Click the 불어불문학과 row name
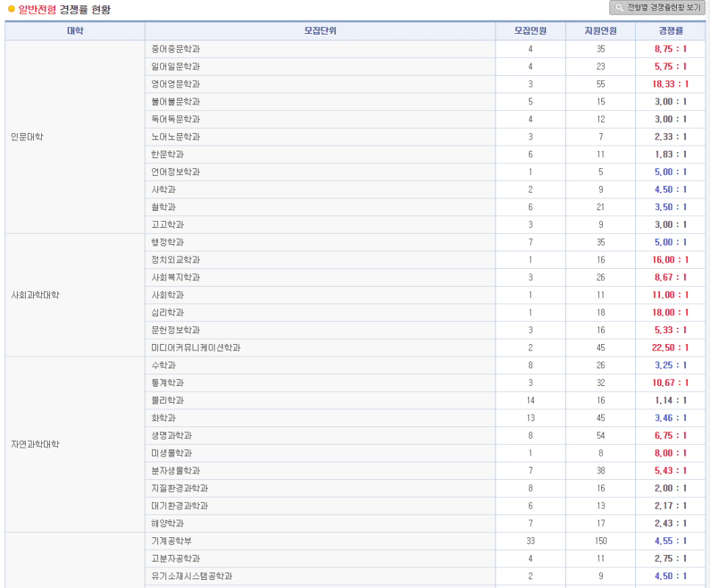 pos(176,102)
